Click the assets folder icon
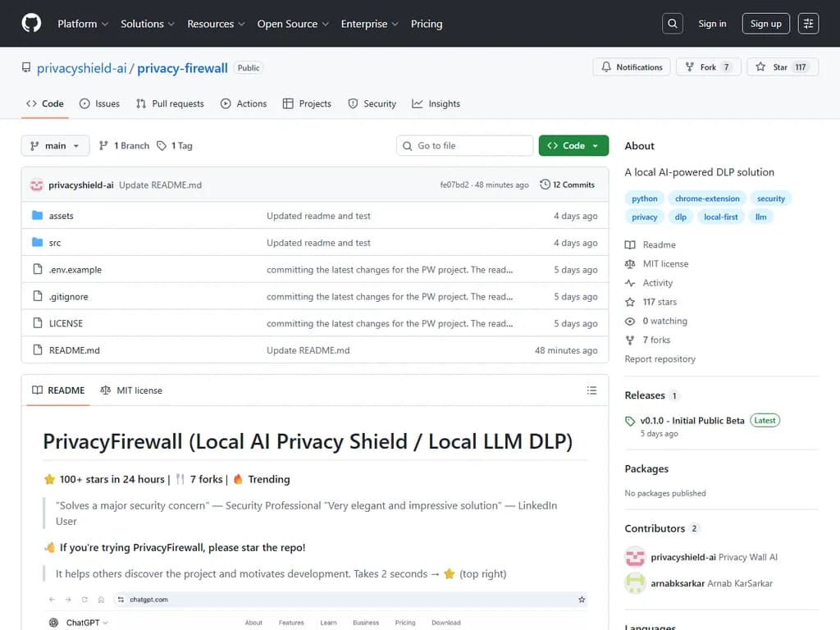840x630 pixels. [35, 216]
